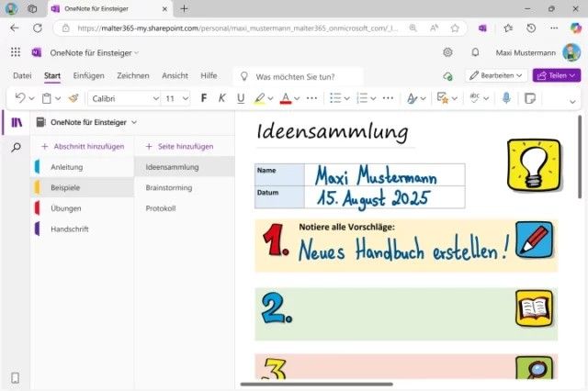Click the Undo arrow icon
This screenshot has width=588, height=391.
(x=20, y=97)
